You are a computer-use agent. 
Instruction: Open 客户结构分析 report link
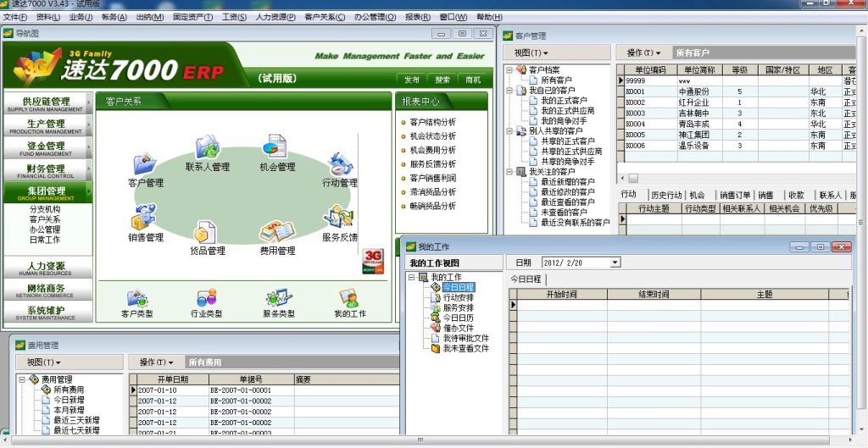[x=433, y=122]
